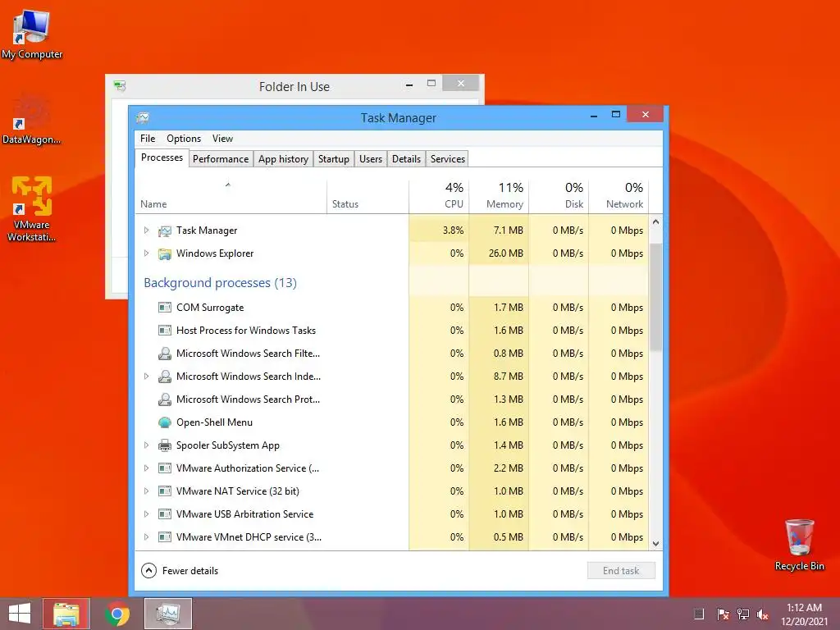The height and width of the screenshot is (630, 840).
Task: Select the 3.8% CPU value
Action: 453,231
